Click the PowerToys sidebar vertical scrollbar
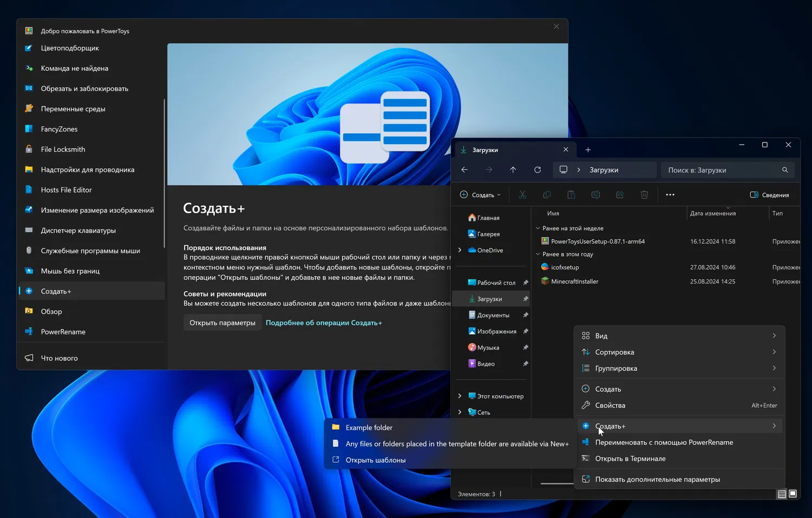812x518 pixels. click(164, 173)
